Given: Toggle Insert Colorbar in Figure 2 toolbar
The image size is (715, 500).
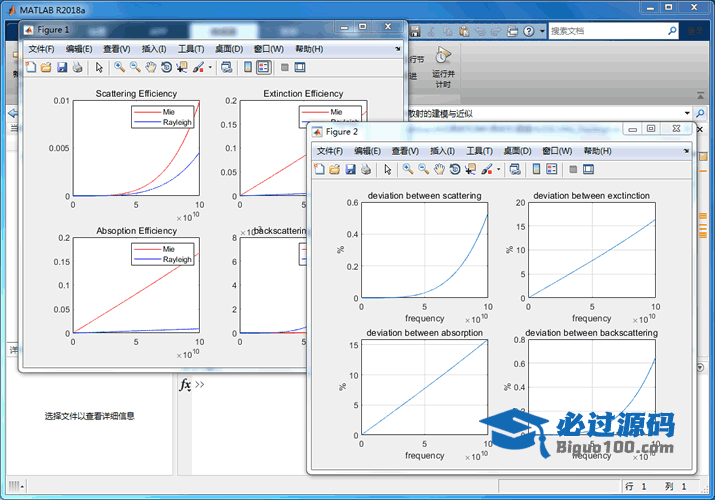Looking at the screenshot, I should coord(537,170).
